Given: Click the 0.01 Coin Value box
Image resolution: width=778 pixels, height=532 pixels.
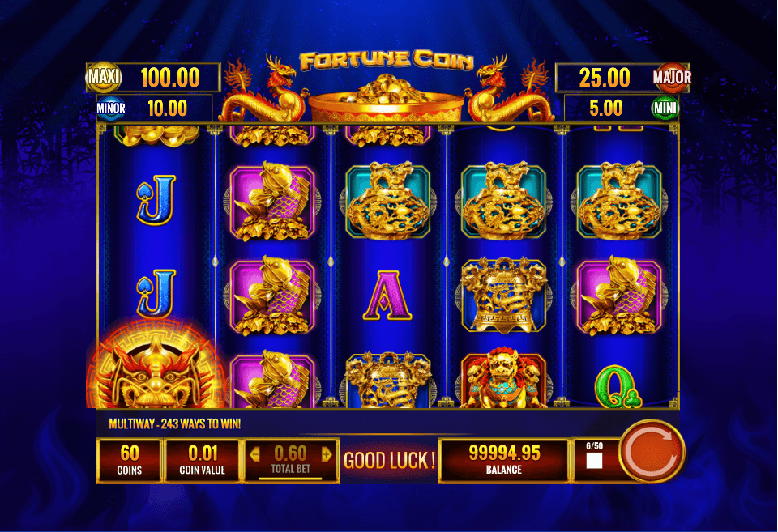Looking at the screenshot, I should click(203, 460).
